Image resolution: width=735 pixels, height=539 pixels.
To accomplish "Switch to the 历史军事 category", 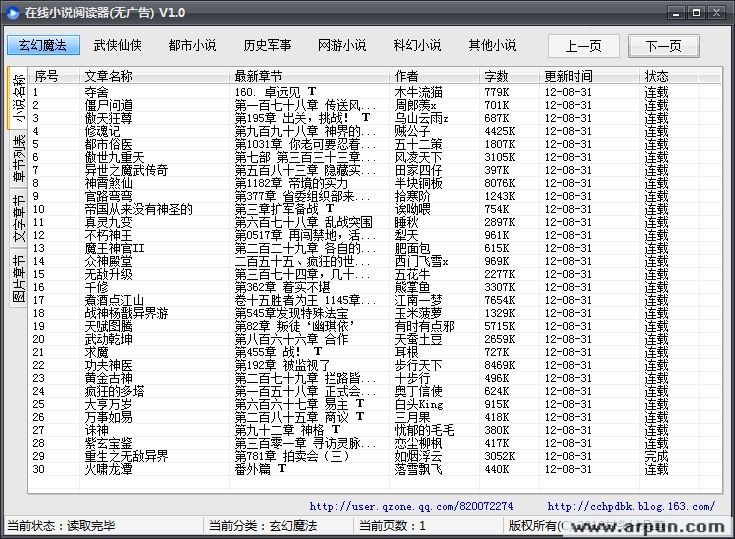I will 267,46.
